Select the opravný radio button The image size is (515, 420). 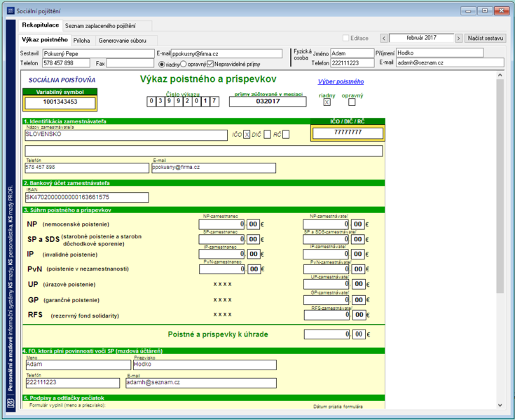click(184, 64)
